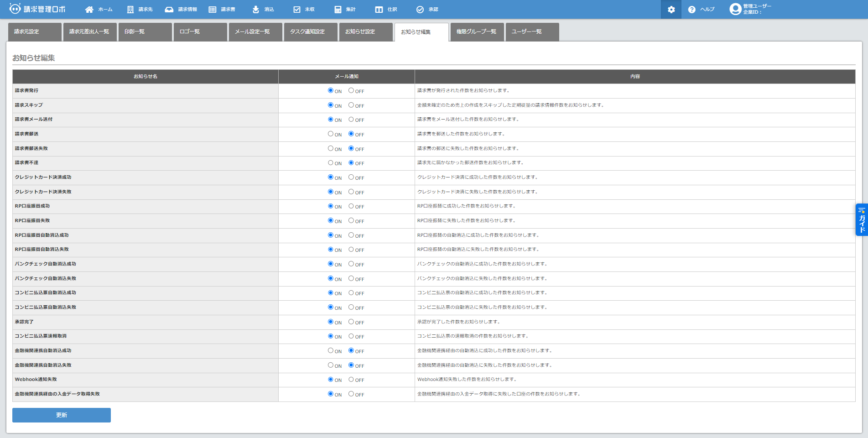The width and height of the screenshot is (868, 438).
Task: Switch to the メール設定一覧 tab
Action: 255,32
